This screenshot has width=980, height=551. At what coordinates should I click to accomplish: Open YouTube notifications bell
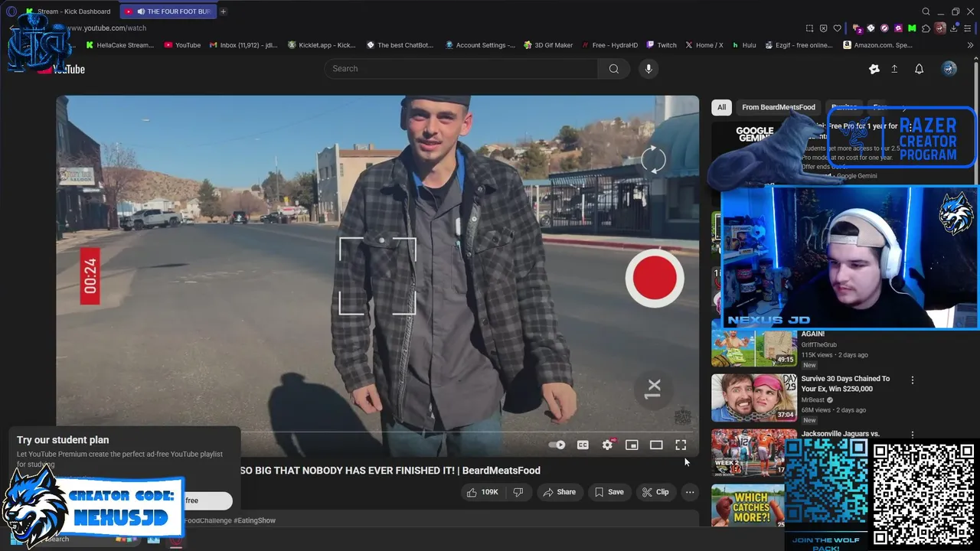[920, 69]
